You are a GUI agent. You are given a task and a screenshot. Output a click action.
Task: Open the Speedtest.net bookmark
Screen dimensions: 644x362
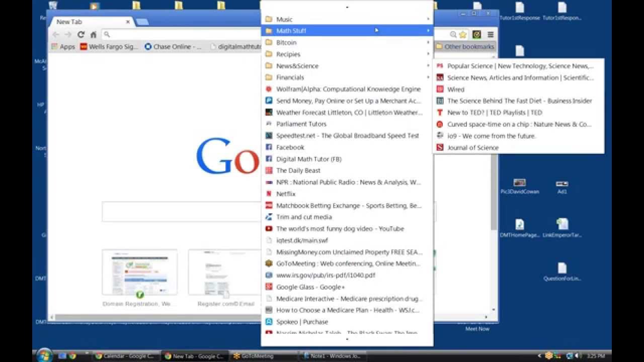[x=347, y=136]
